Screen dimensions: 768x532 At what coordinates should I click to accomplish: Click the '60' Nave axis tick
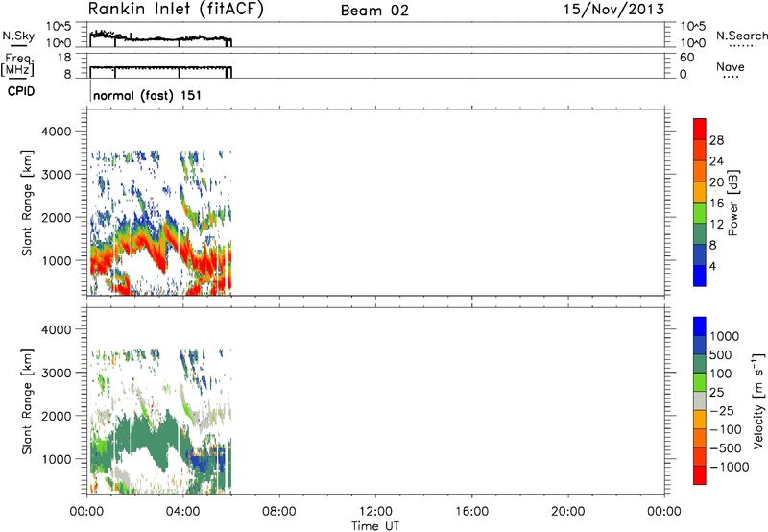click(x=686, y=58)
